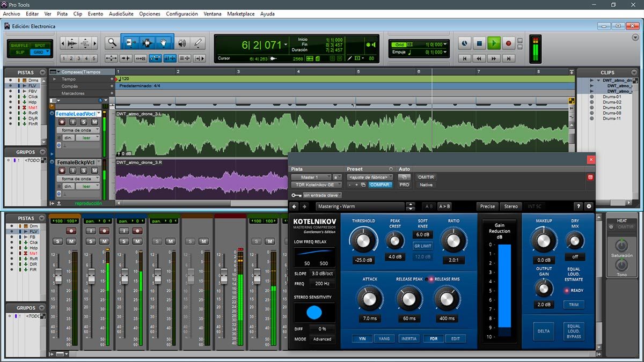Open the ajuste de fábrica preset dropdown
This screenshot has height=362, width=644.
pyautogui.click(x=370, y=177)
